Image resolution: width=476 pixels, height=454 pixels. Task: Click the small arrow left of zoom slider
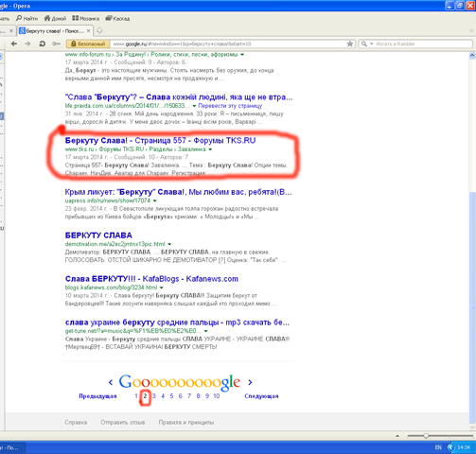(x=397, y=436)
